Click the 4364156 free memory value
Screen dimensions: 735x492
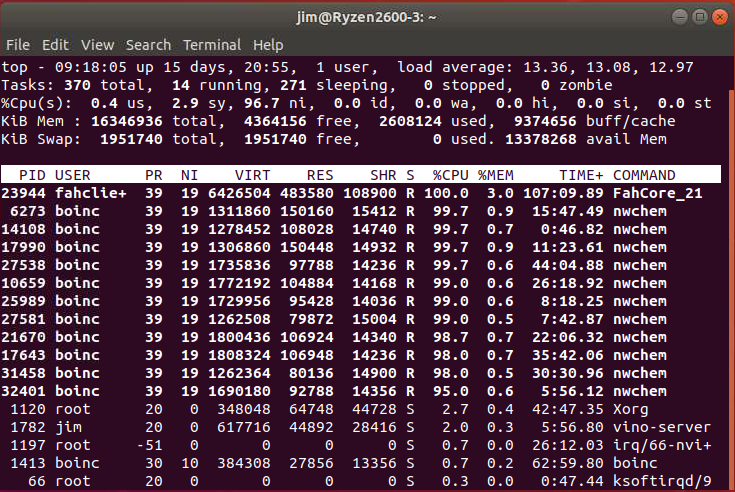(275, 121)
